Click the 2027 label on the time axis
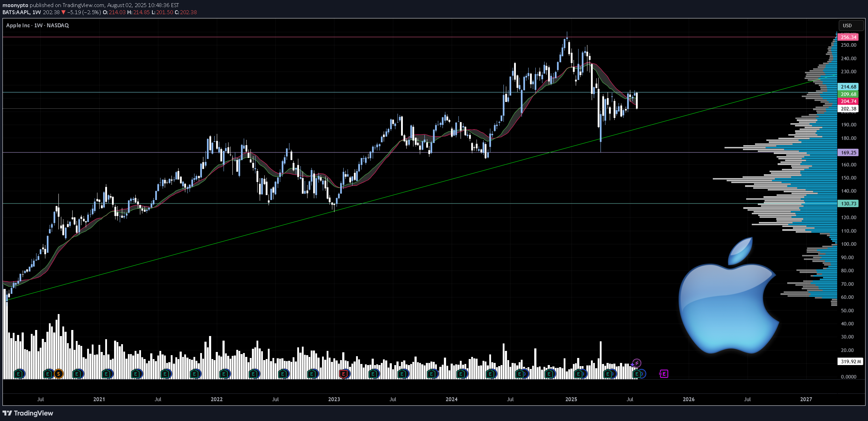 point(806,399)
